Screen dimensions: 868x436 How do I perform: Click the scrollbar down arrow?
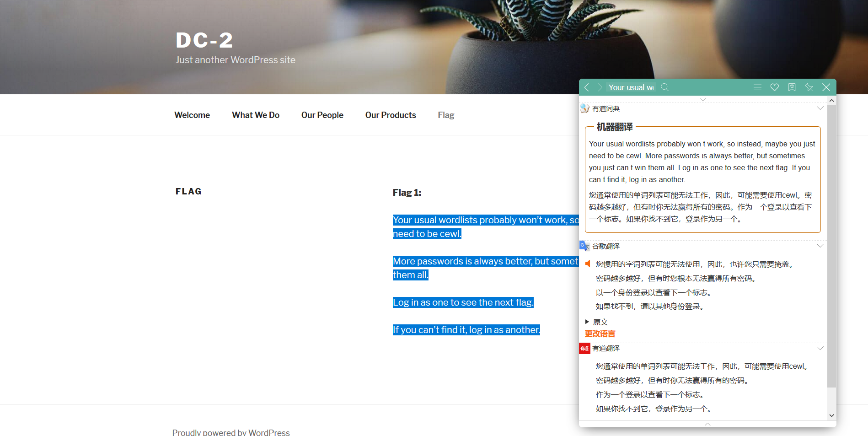[x=831, y=415]
